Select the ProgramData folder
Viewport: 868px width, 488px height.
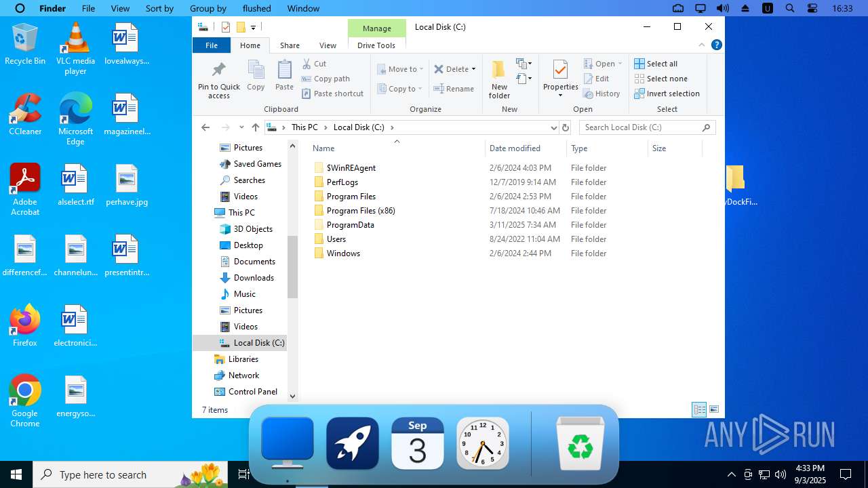tap(350, 225)
